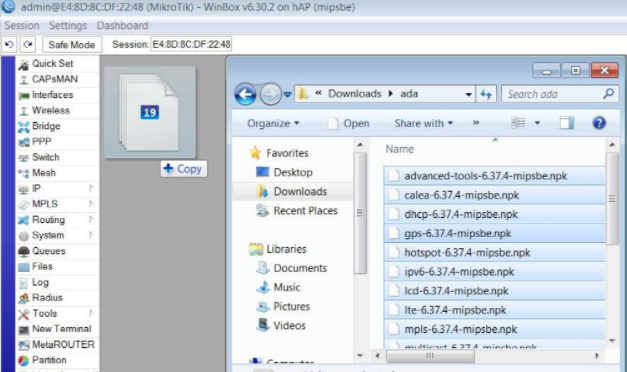The width and height of the screenshot is (627, 372).
Task: Open the Organize dropdown
Action: [273, 123]
